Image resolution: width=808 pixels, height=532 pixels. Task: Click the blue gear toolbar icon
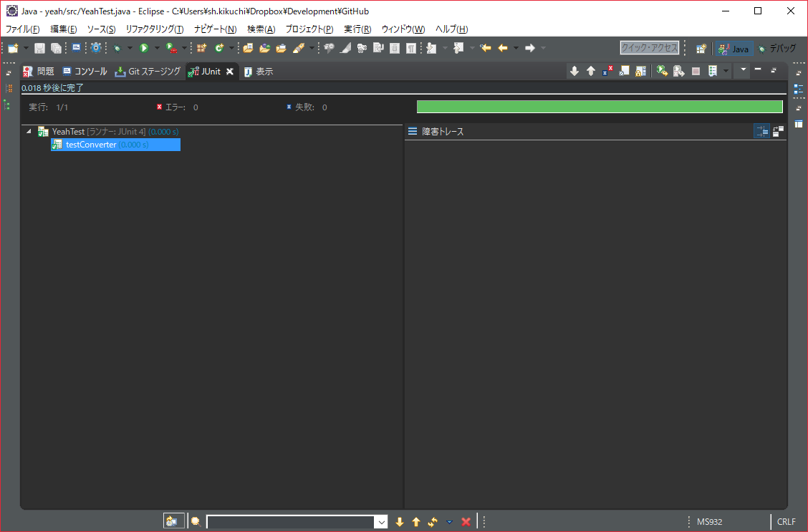tap(96, 48)
